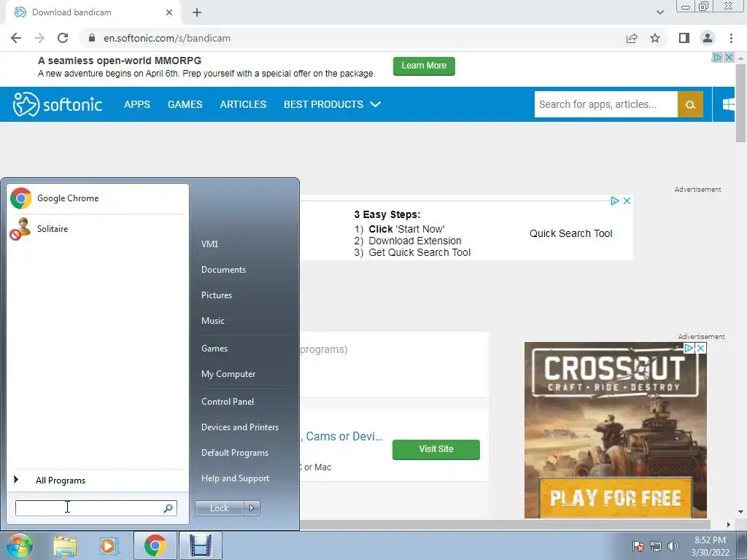The height and width of the screenshot is (560, 747).
Task: Click the scrollbar down arrow
Action: pyautogui.click(x=740, y=512)
